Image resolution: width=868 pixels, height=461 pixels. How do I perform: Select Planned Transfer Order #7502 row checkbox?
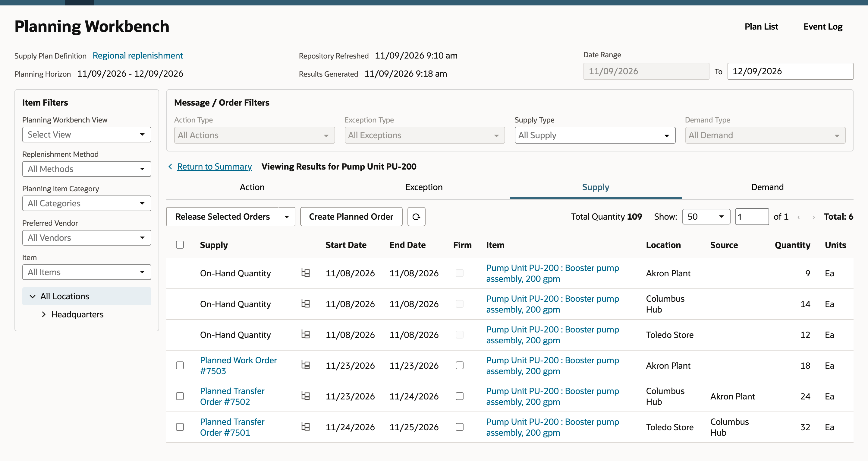click(x=180, y=396)
